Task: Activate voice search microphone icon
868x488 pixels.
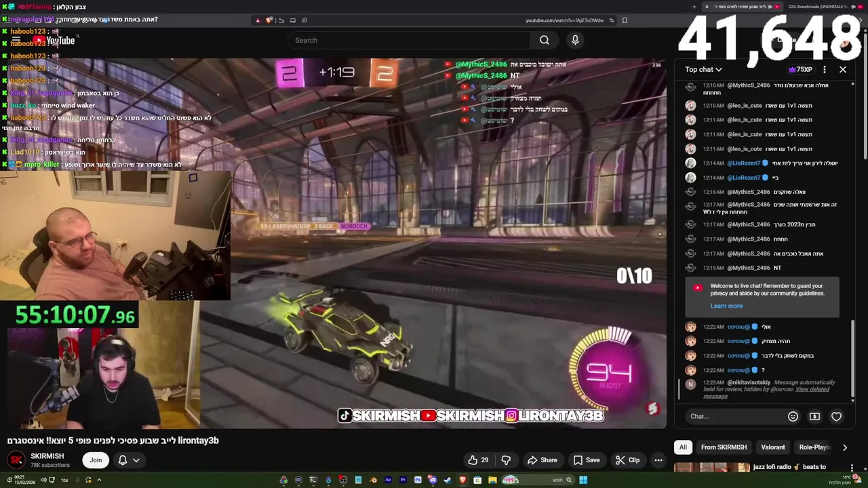Action: coord(575,40)
